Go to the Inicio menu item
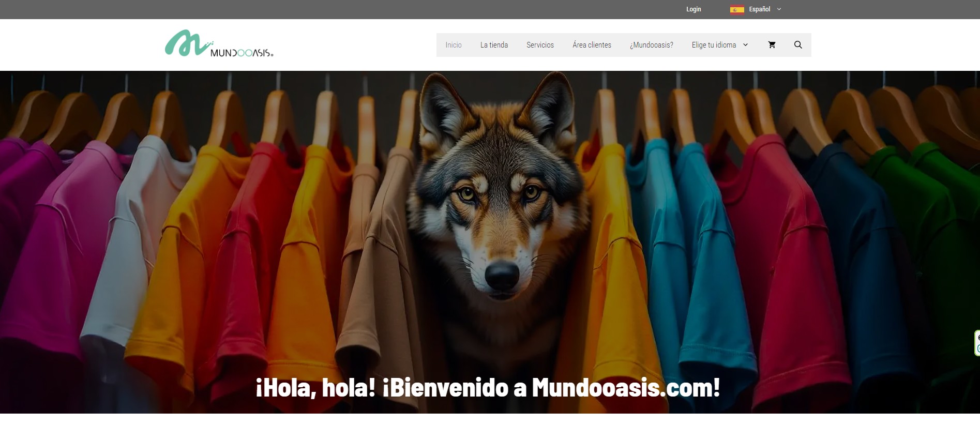The width and height of the screenshot is (980, 441). (x=454, y=45)
